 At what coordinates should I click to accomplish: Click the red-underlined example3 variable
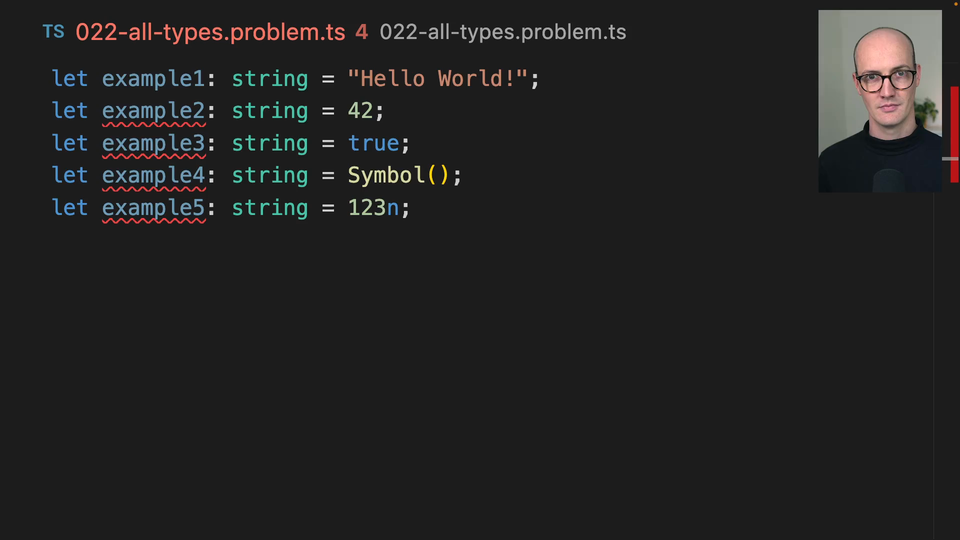click(x=154, y=143)
